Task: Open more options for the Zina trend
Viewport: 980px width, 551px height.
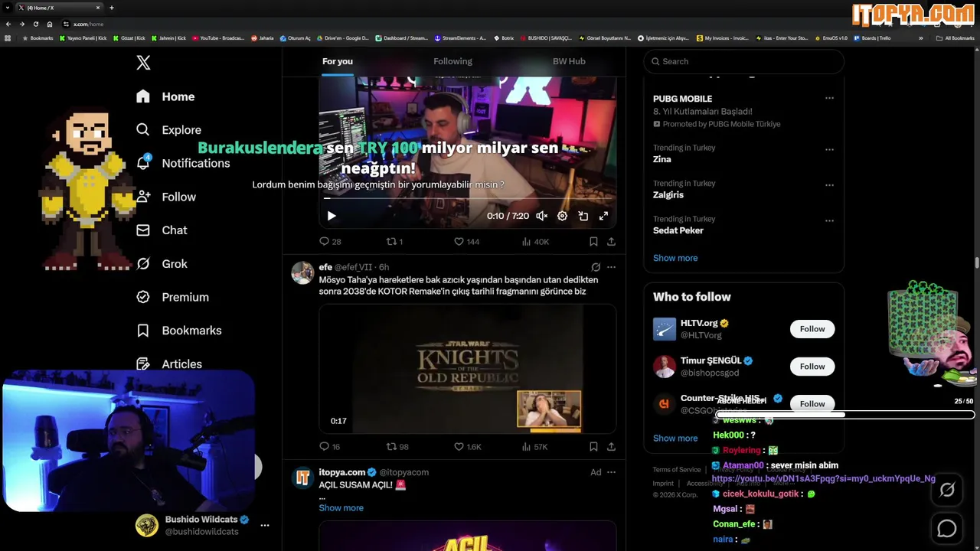Action: (829, 150)
